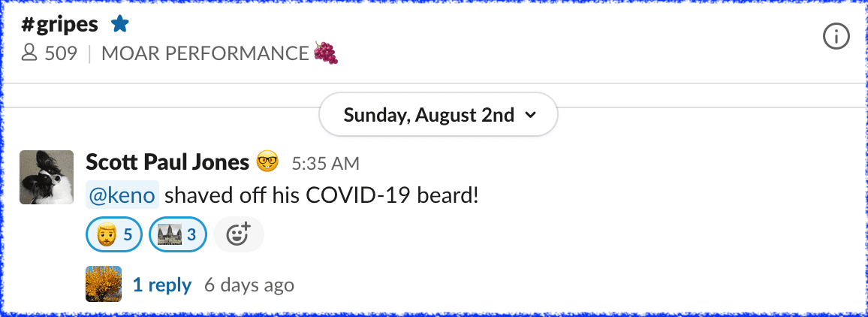Open the @keno mention

[x=122, y=196]
